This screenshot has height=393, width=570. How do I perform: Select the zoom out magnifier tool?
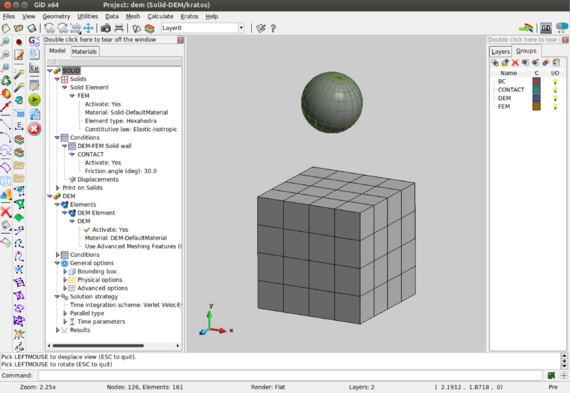point(5,55)
